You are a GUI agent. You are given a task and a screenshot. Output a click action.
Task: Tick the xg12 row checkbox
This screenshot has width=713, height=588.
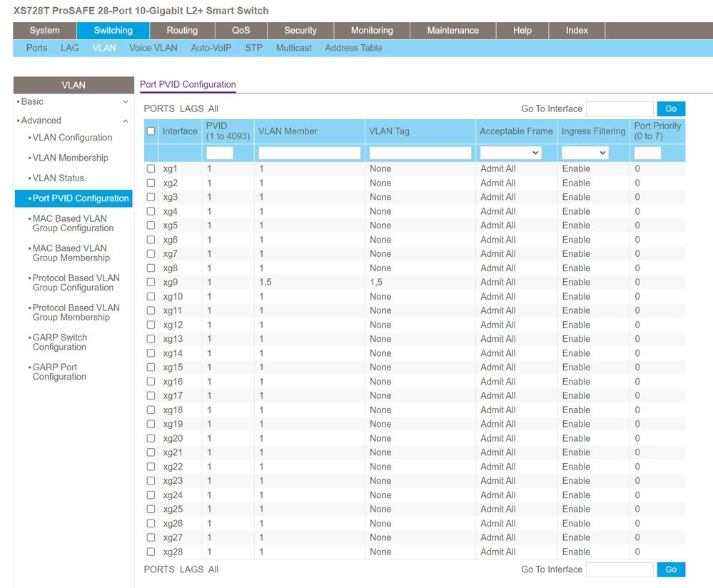pyautogui.click(x=151, y=325)
